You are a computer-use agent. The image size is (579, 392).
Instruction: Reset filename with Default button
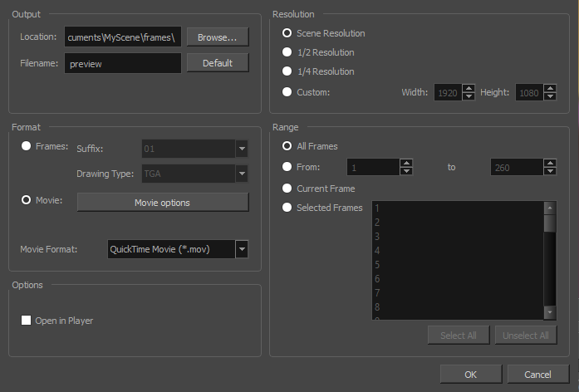pyautogui.click(x=217, y=62)
